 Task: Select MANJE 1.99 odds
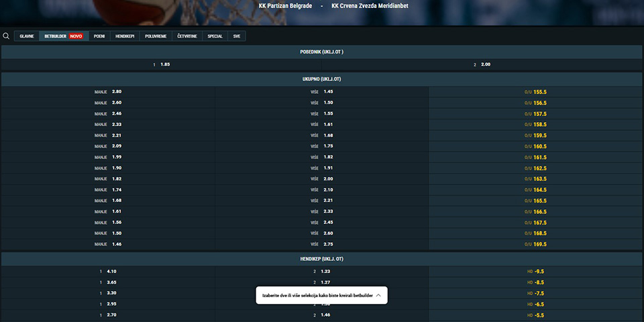(x=108, y=157)
